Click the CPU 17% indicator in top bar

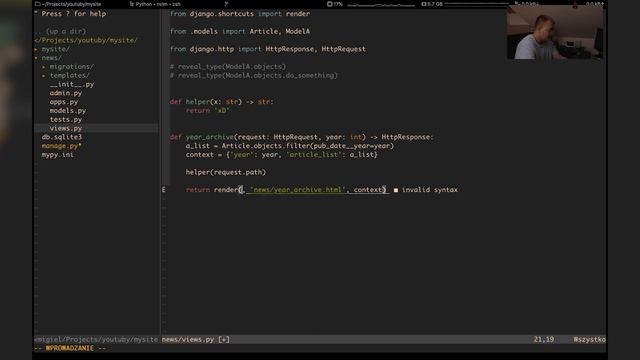click(335, 4)
